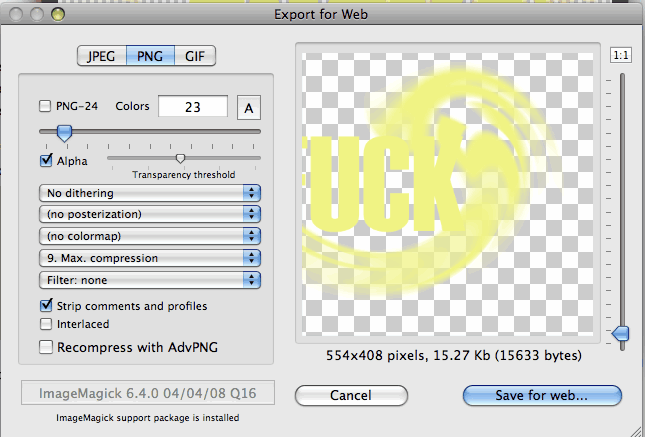Click the 1:1 zoom button

621,55
